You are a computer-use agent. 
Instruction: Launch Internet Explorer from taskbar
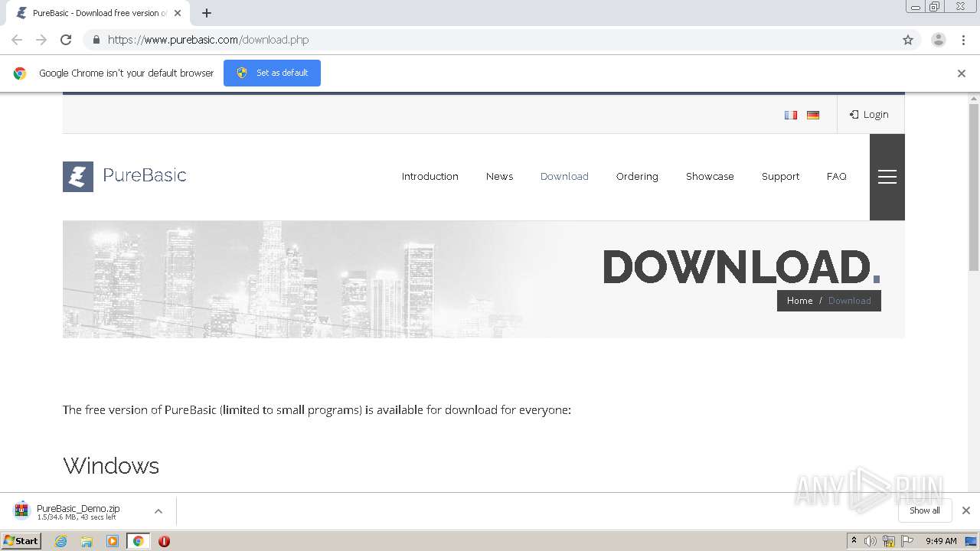point(61,541)
